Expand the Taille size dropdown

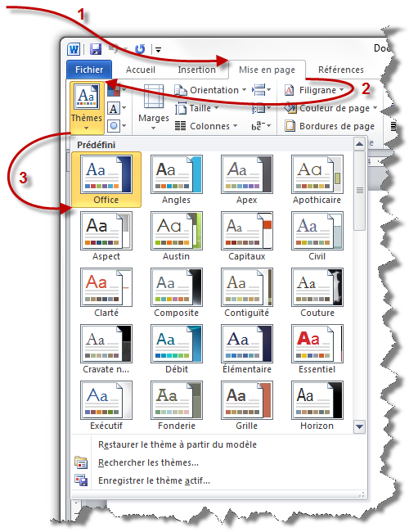(196, 108)
